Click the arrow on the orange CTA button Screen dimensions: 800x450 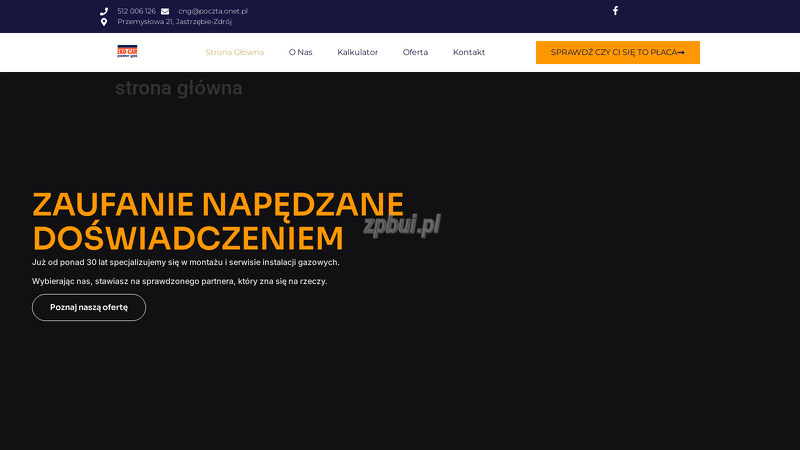tap(681, 52)
